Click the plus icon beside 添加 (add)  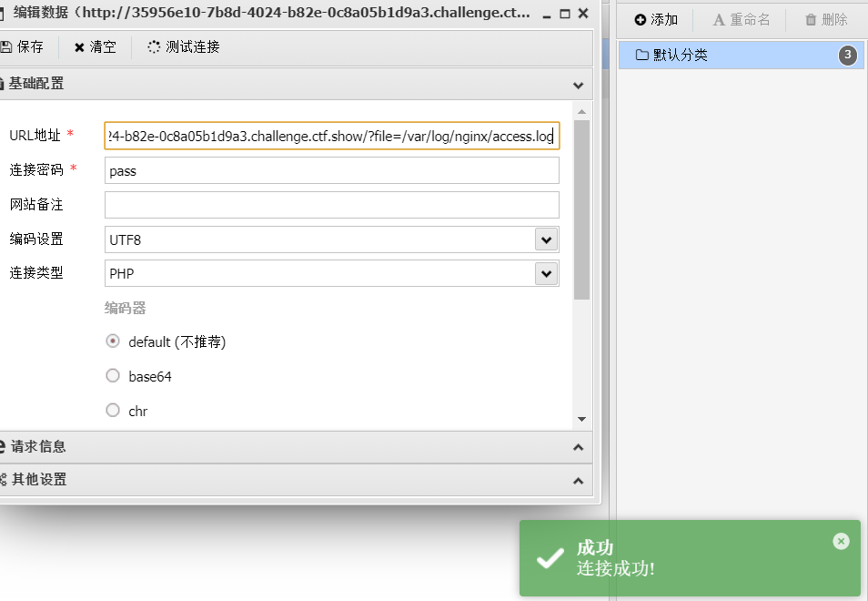640,20
